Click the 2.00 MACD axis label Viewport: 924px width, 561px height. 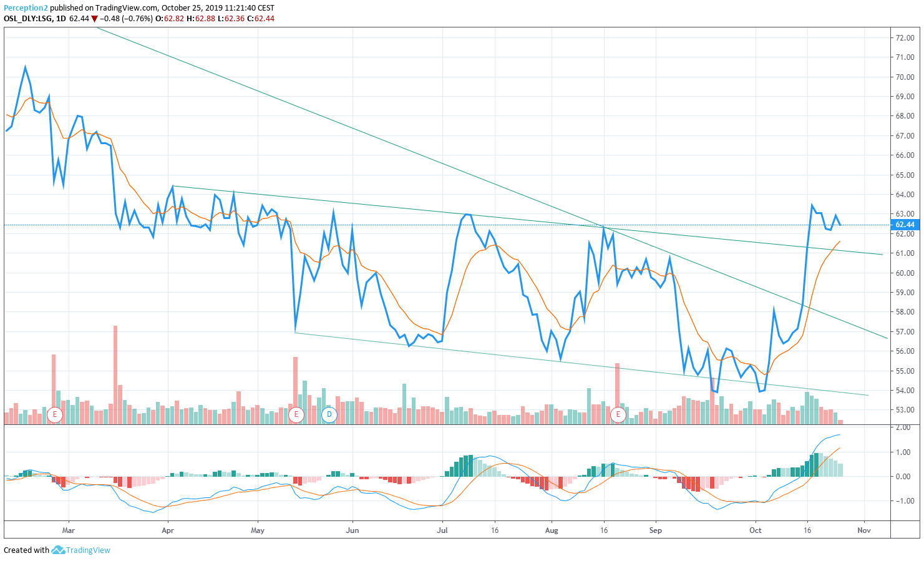point(903,427)
